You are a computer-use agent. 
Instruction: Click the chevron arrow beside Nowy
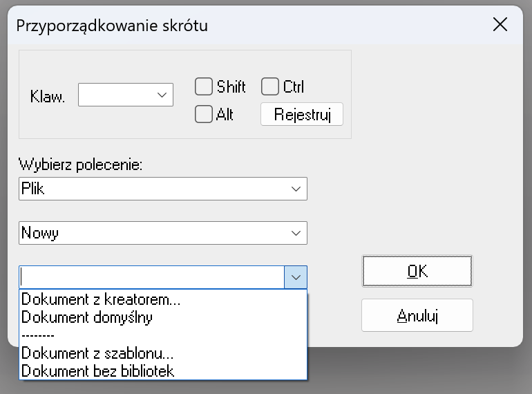point(296,233)
